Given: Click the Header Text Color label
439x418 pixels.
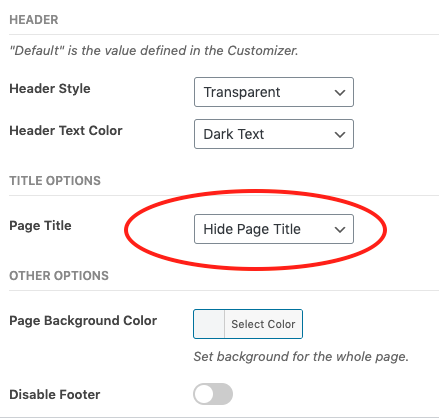Looking at the screenshot, I should [66, 131].
